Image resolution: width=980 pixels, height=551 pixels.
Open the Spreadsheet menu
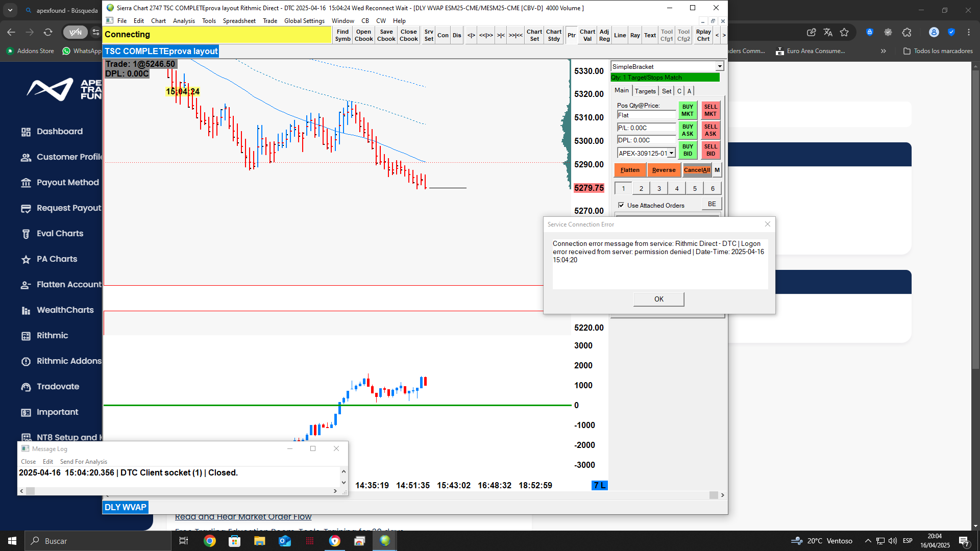239,21
